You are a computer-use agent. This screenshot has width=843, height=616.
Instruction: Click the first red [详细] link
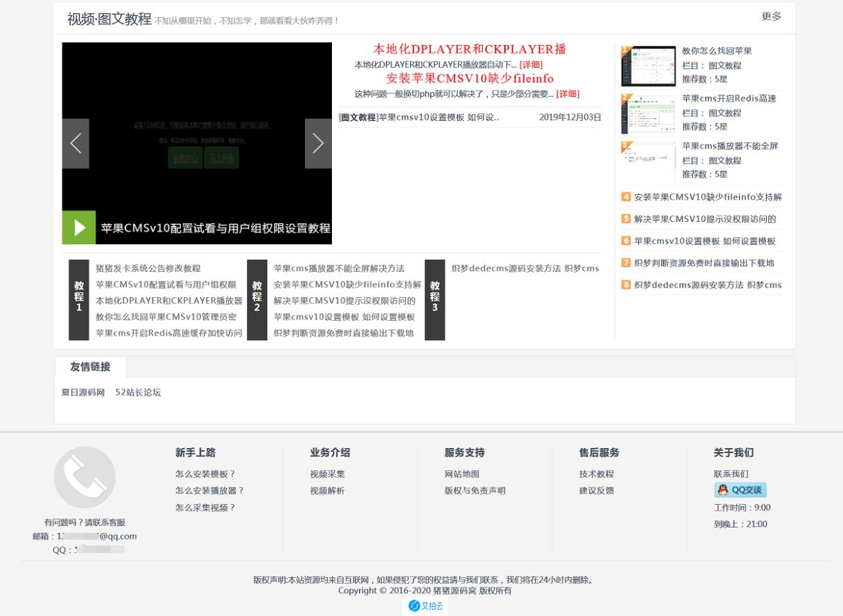click(531, 64)
